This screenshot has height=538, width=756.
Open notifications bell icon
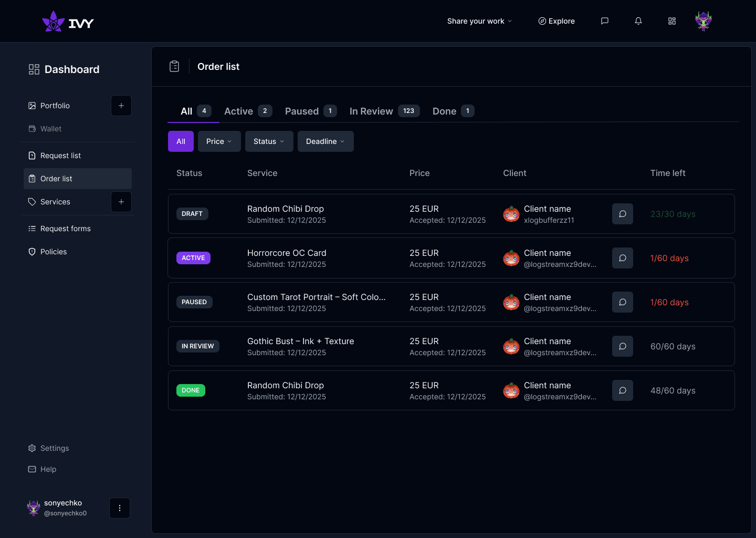(638, 21)
